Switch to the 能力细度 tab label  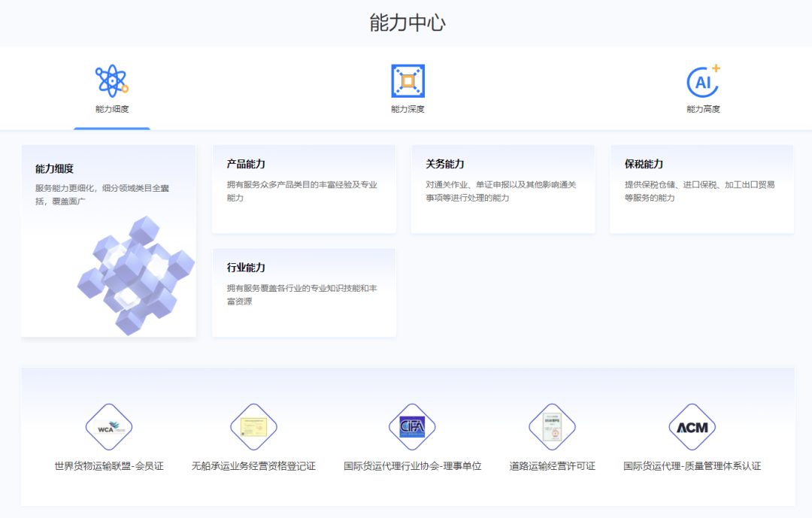pos(112,109)
